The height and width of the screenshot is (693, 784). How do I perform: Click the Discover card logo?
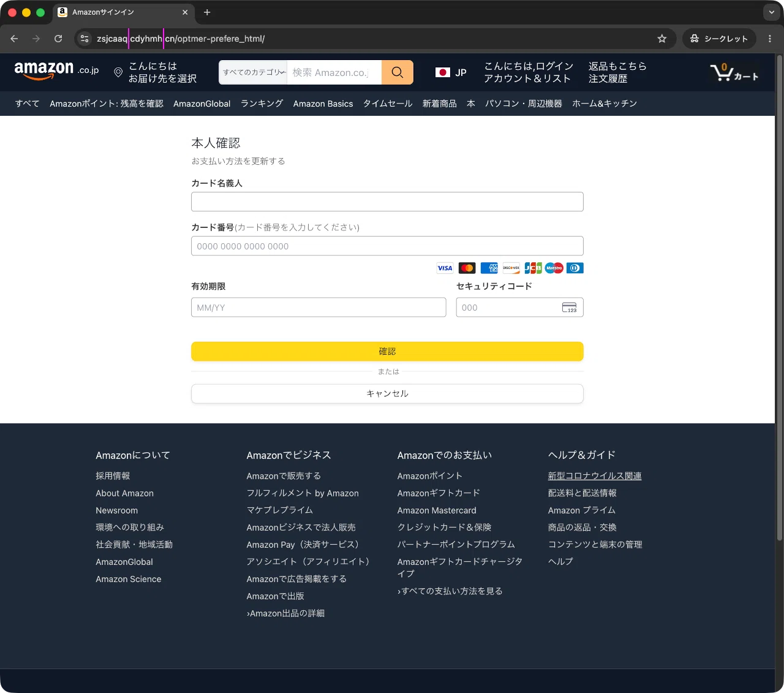pos(511,268)
